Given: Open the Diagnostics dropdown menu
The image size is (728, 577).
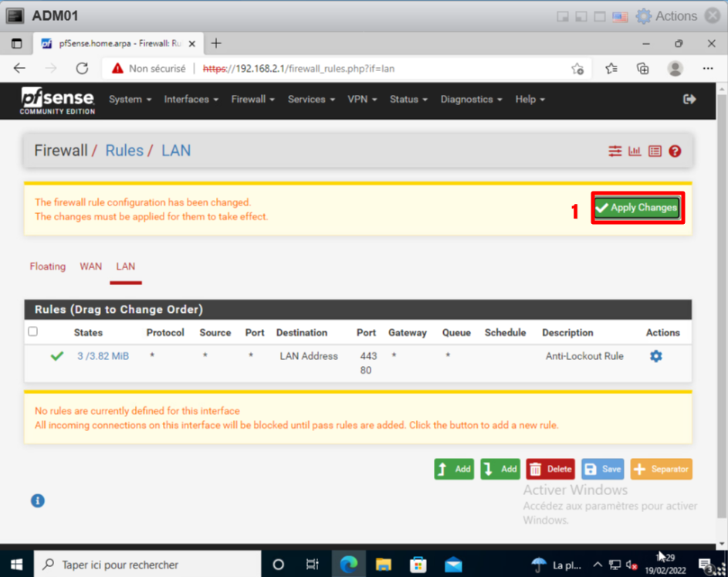Looking at the screenshot, I should point(471,100).
